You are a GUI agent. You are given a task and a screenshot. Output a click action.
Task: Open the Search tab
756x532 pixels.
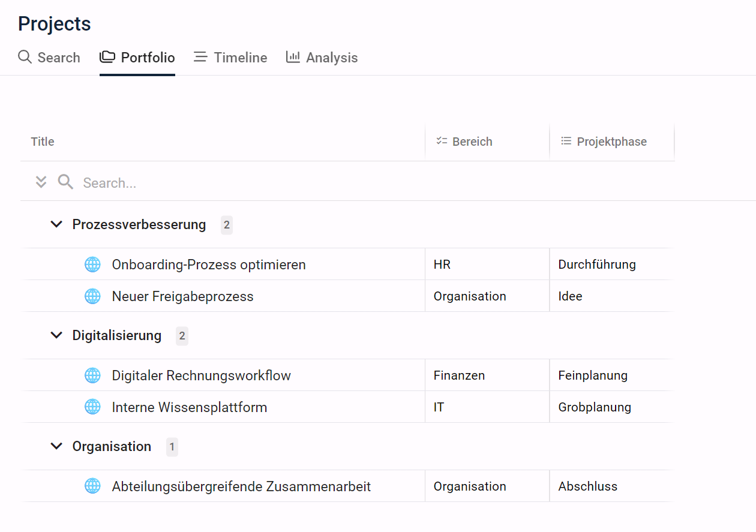coord(49,58)
